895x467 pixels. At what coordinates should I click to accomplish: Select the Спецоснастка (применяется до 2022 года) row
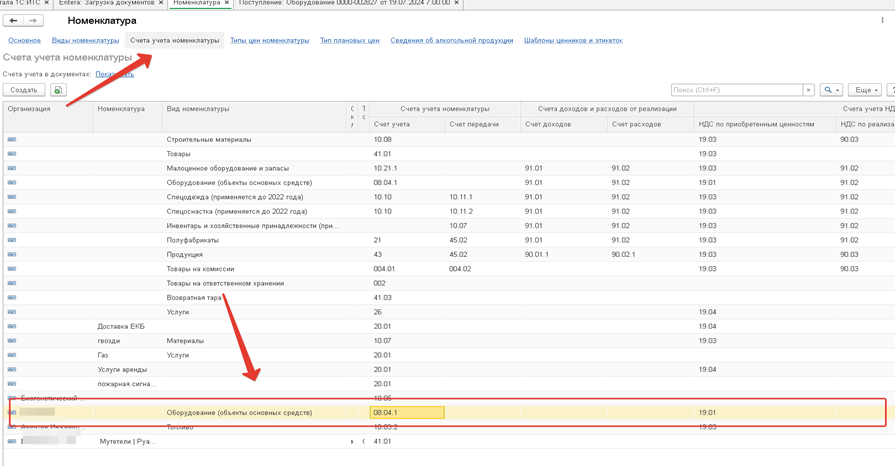click(449, 211)
